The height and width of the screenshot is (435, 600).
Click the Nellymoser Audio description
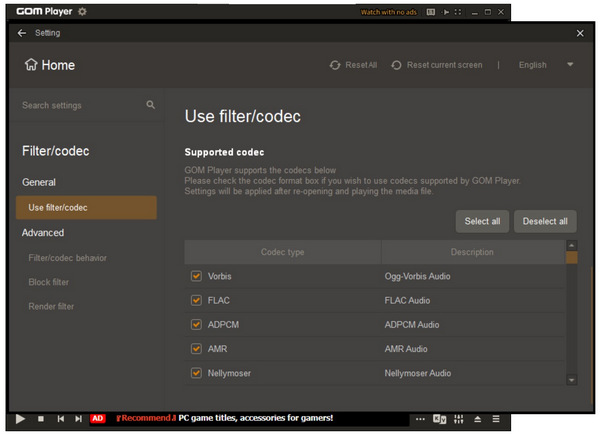[418, 373]
